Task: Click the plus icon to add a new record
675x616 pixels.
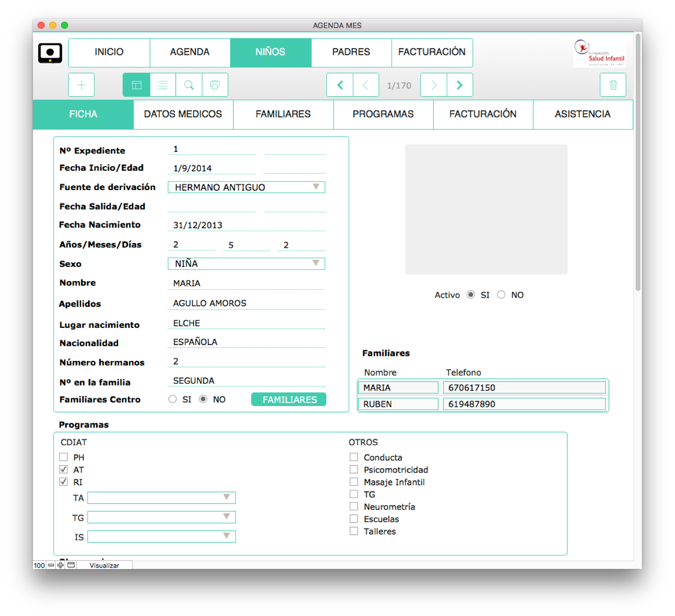Action: (x=81, y=85)
